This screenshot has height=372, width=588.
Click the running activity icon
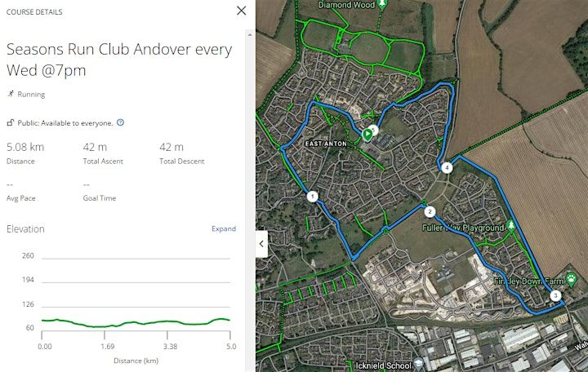point(11,94)
